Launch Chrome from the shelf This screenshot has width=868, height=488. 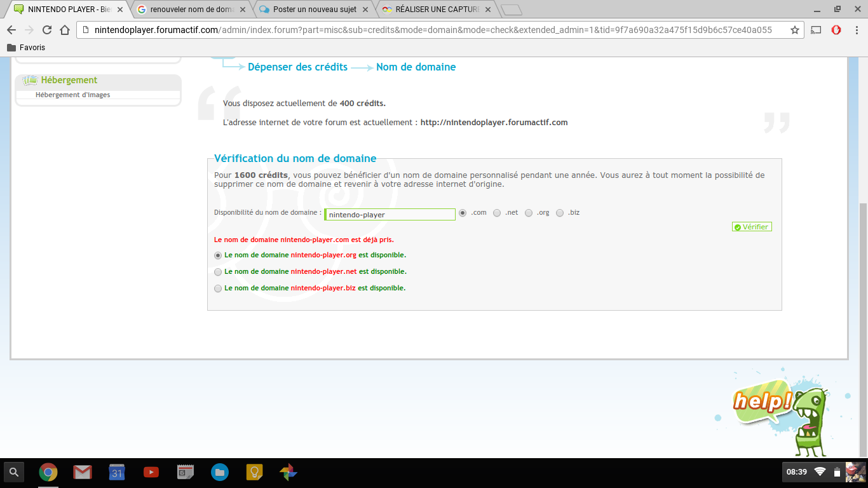[48, 472]
